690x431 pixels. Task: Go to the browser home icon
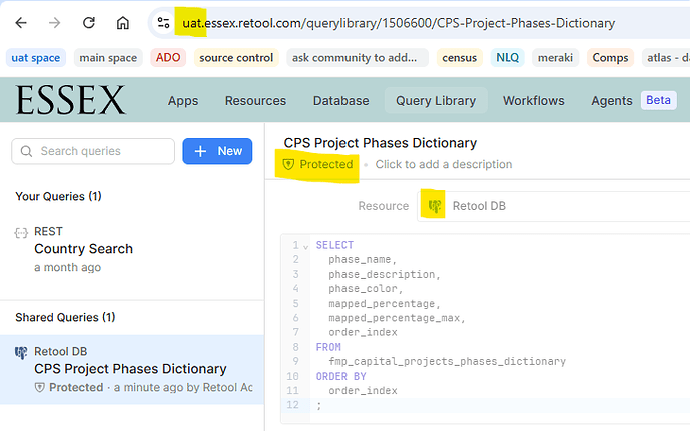click(x=122, y=22)
